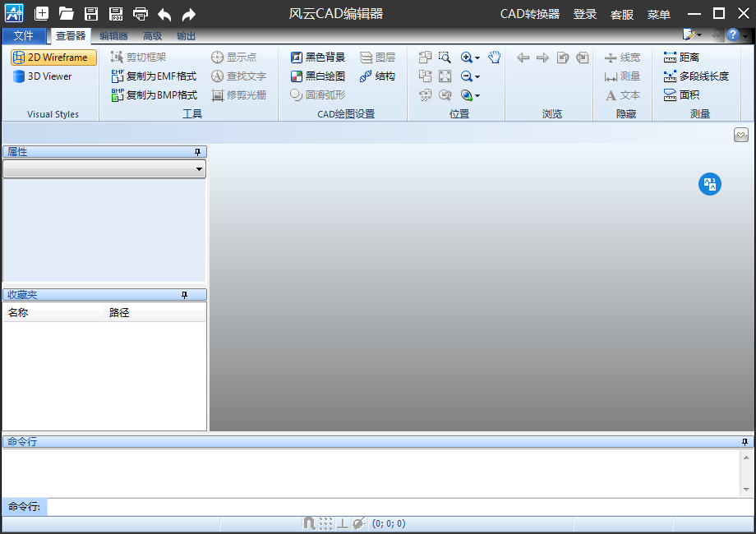Click the previous zoom view icon

[x=445, y=95]
